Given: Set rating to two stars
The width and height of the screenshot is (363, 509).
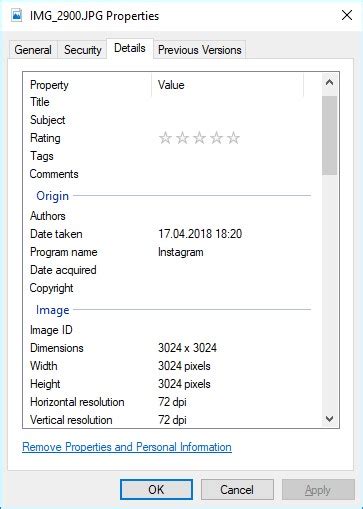Looking at the screenshot, I should (182, 138).
